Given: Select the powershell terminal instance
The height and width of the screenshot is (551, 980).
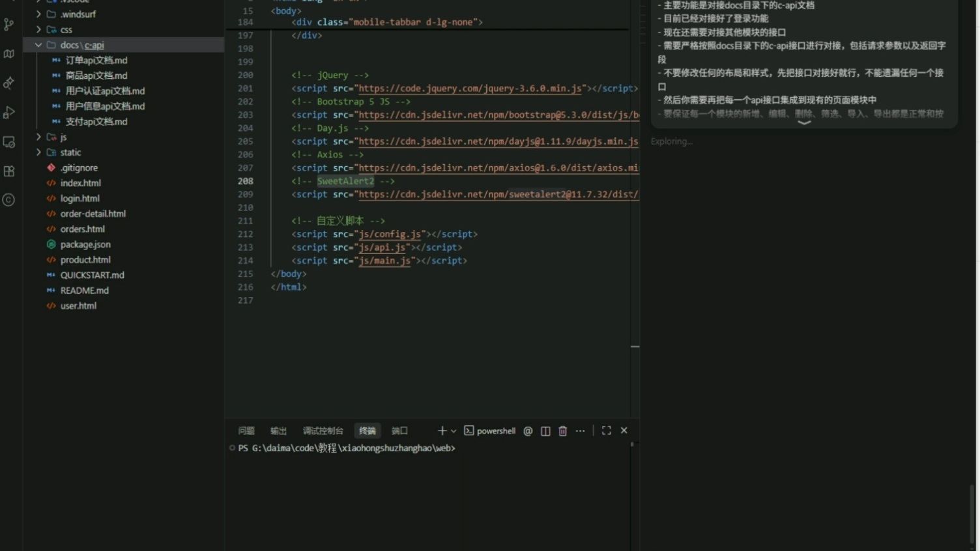Looking at the screenshot, I should (x=489, y=431).
